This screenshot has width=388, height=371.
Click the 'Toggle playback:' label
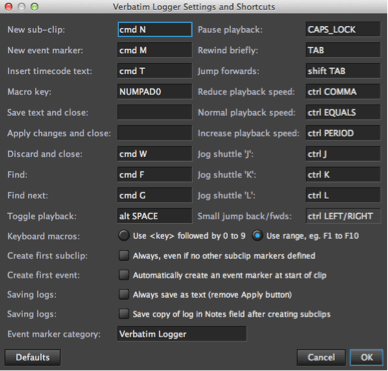[x=42, y=216]
